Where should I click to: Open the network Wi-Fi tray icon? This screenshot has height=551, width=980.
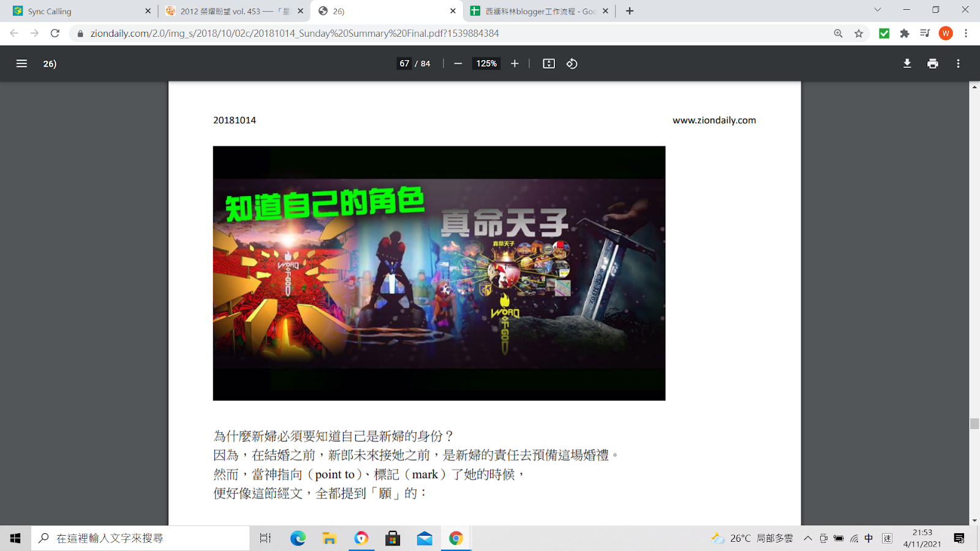point(854,538)
